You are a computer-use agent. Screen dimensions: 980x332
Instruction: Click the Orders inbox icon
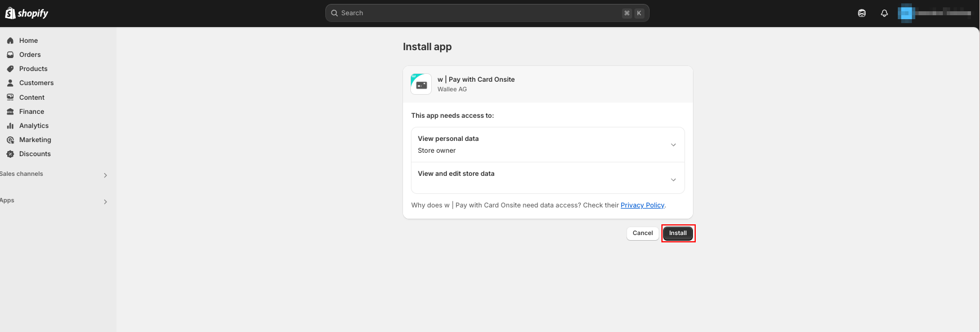(x=10, y=55)
